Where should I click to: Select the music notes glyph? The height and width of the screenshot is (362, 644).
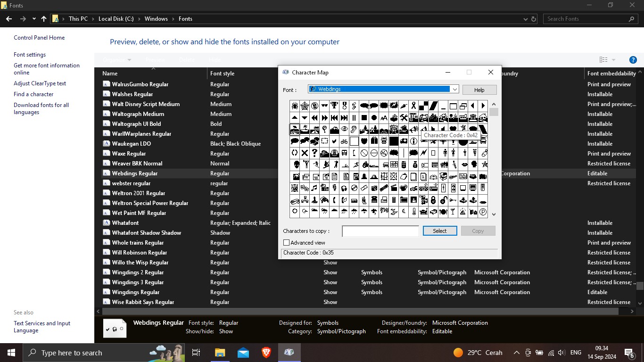(x=314, y=188)
